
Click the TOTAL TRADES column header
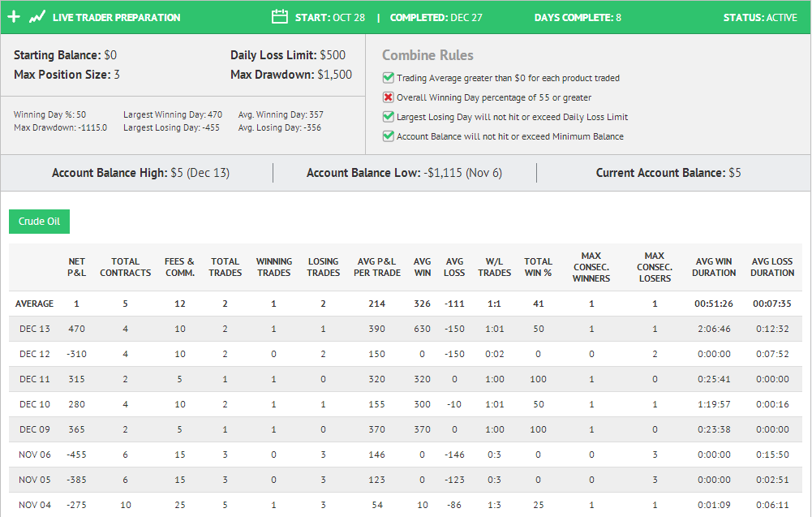tap(226, 267)
